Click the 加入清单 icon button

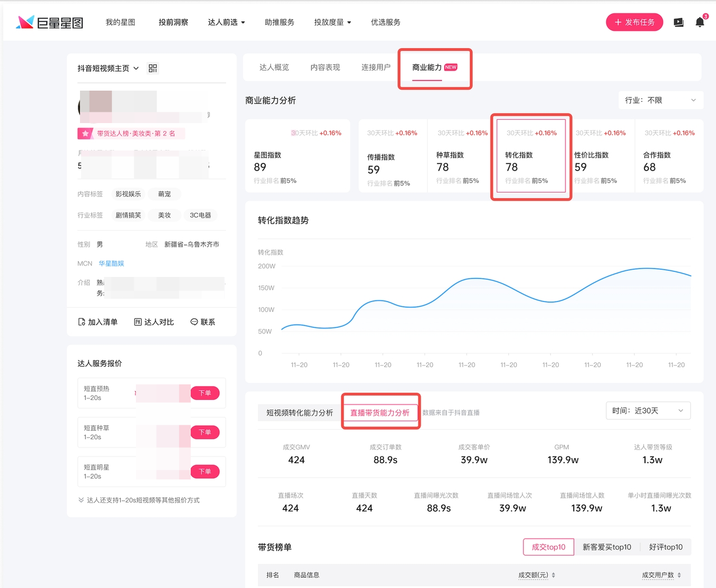pos(82,322)
